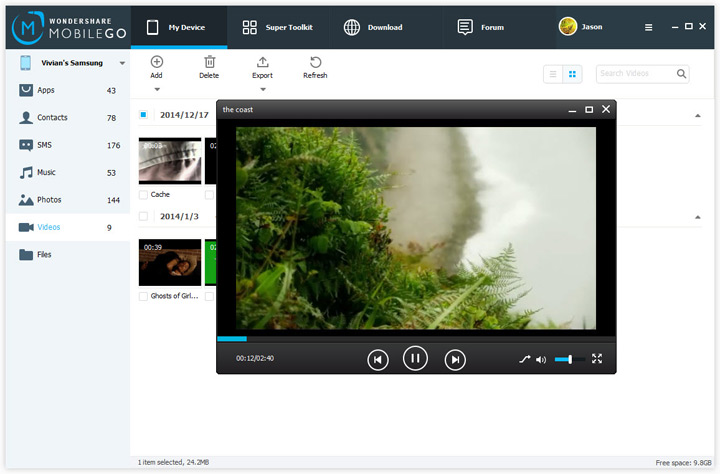Click the Export label
Viewport: 720px width, 474px height.
pos(262,75)
